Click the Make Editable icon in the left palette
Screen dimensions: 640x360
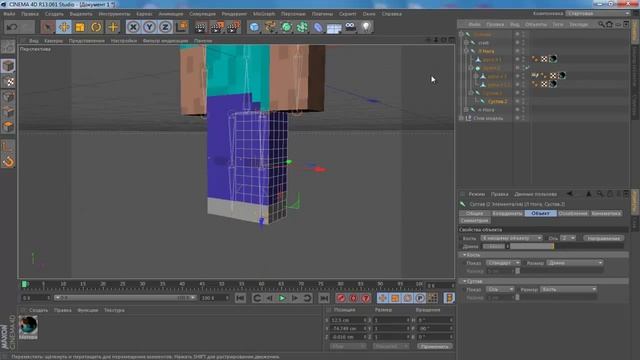pos(8,47)
